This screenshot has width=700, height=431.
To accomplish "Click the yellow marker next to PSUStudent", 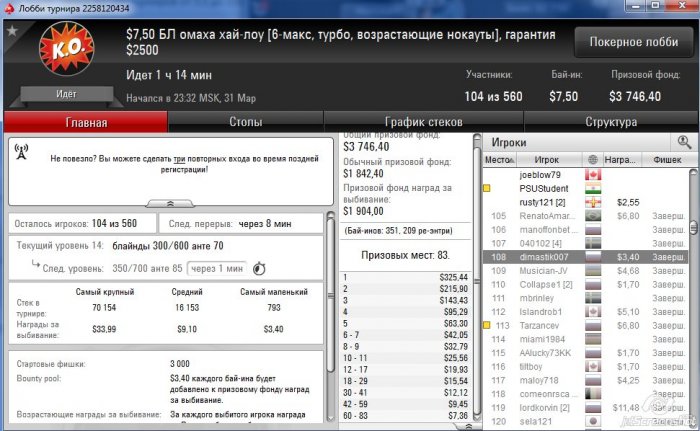I will (487, 188).
